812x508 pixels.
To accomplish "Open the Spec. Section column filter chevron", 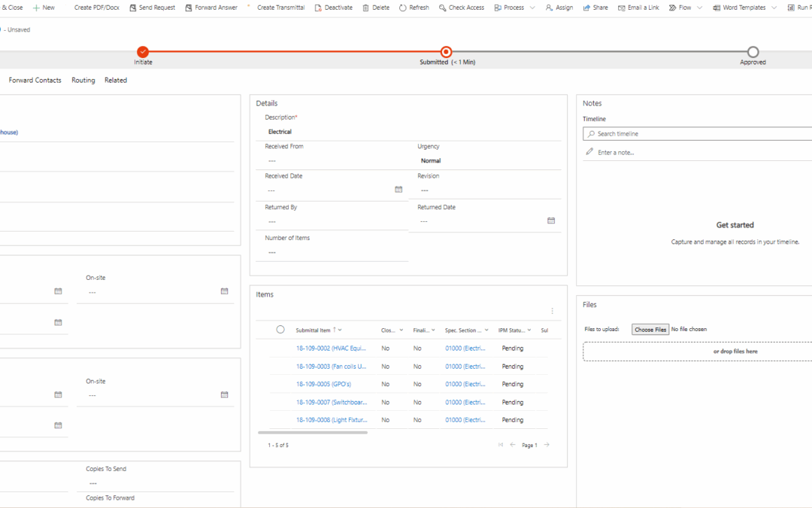I will tap(485, 330).
